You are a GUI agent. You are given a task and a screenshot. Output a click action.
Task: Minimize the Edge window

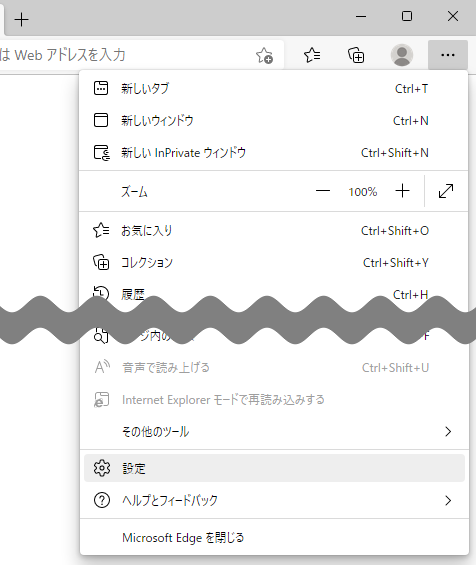pos(361,16)
